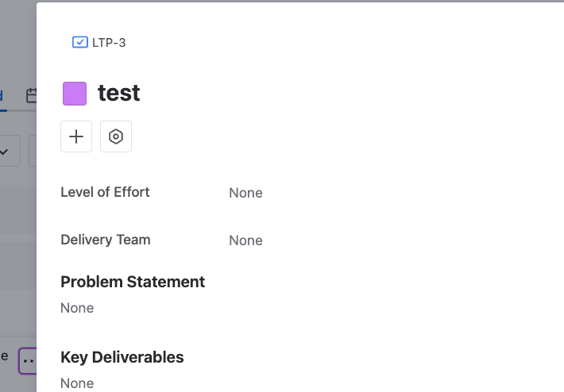Edit the idea title test

point(118,93)
